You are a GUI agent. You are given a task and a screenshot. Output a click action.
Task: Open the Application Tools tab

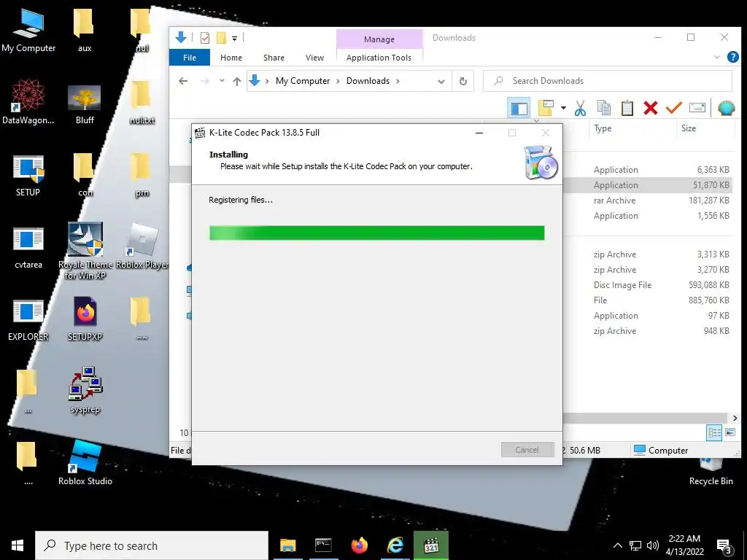tap(379, 58)
